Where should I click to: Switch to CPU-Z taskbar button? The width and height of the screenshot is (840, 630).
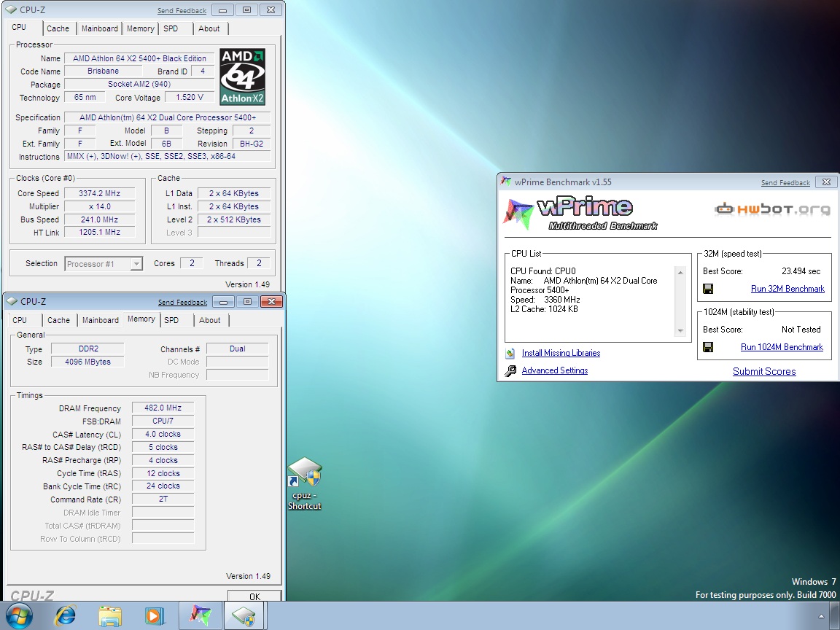245,615
